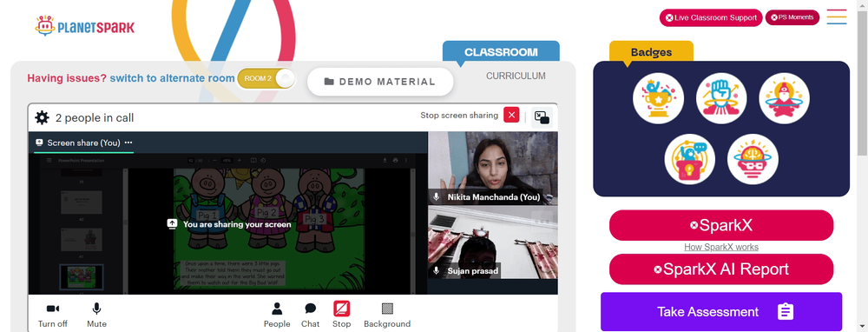Open the screen share options ellipsis
868x332 pixels.
128,143
